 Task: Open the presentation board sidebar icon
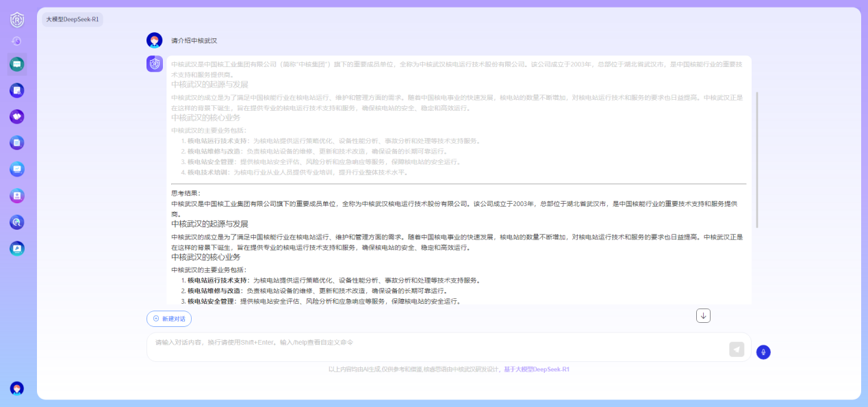tap(17, 248)
